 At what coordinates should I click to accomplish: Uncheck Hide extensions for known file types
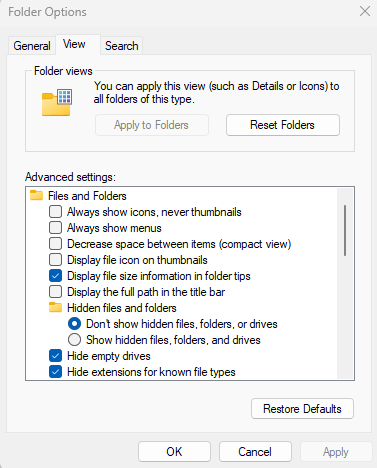point(55,372)
